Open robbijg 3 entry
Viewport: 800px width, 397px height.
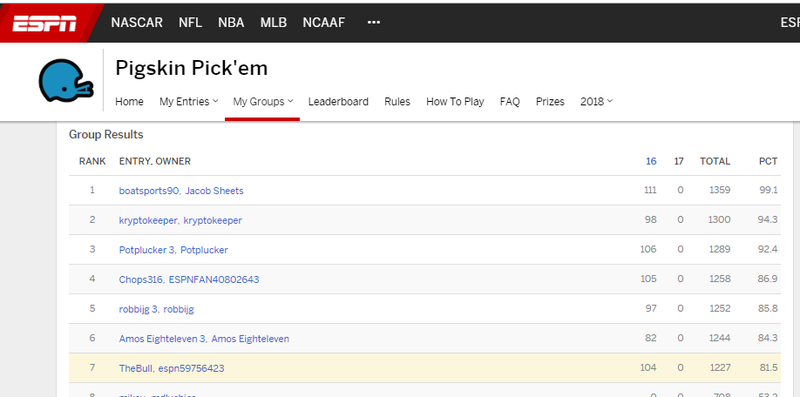tap(138, 309)
